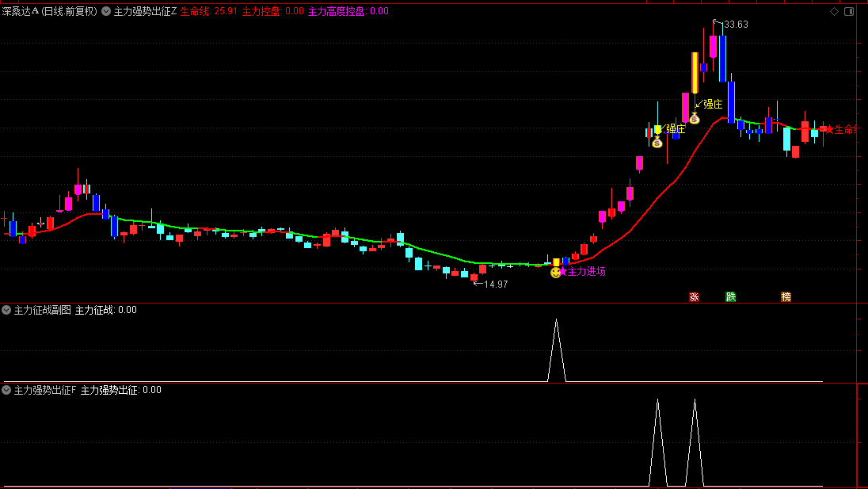Click the 主力控盘: 0.00 readout

click(x=273, y=11)
